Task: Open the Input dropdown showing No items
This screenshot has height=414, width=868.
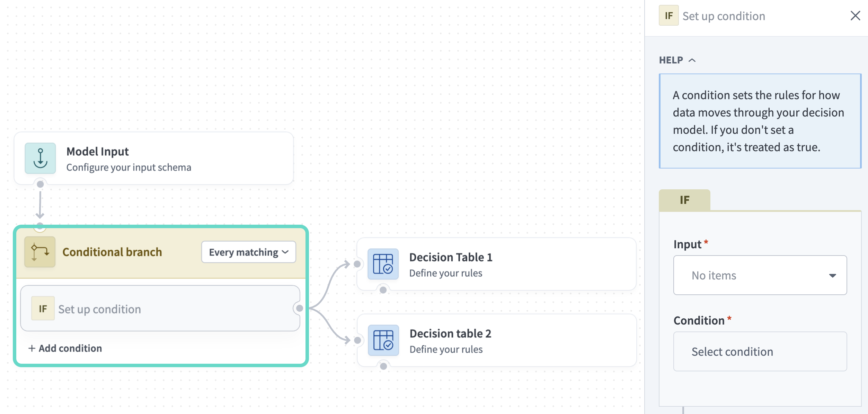Action: coord(760,275)
